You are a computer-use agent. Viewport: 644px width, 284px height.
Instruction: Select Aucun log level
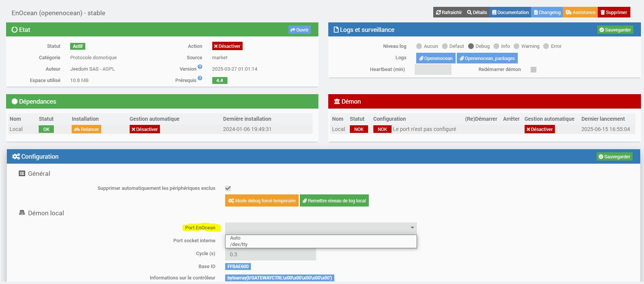click(x=419, y=46)
